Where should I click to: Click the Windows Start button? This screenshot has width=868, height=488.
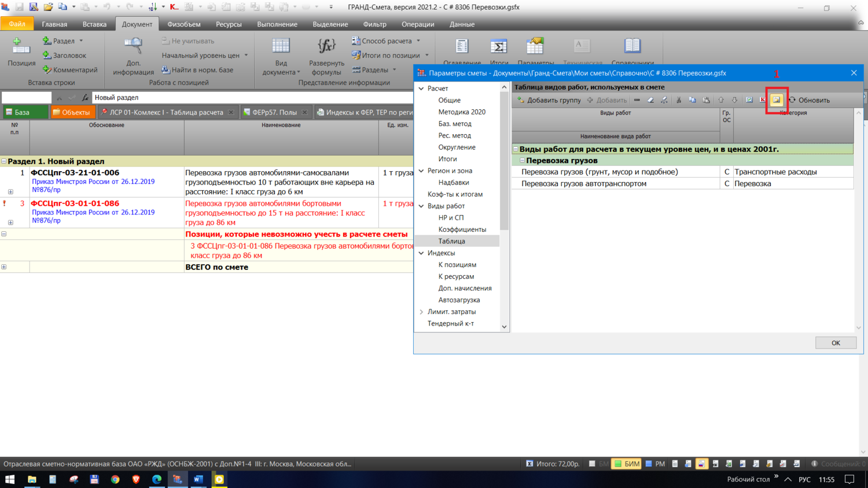(10, 479)
